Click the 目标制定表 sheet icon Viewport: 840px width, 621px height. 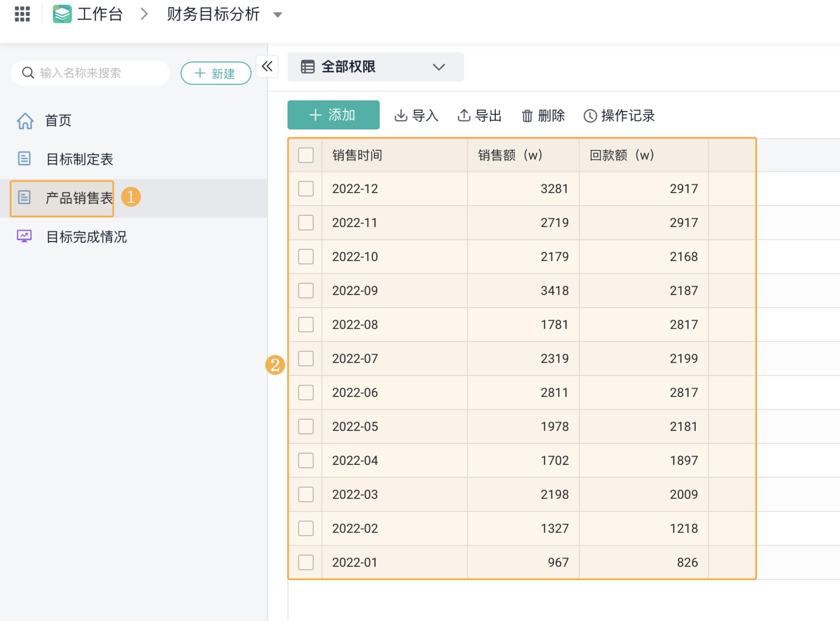point(25,159)
